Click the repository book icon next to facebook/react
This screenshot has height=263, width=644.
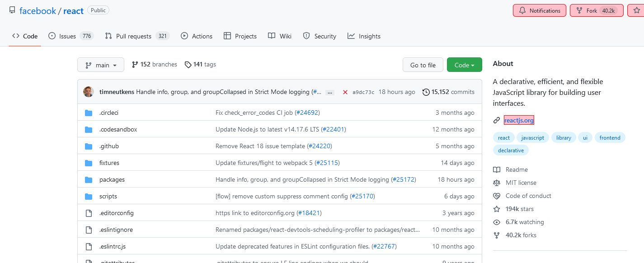coord(12,9)
